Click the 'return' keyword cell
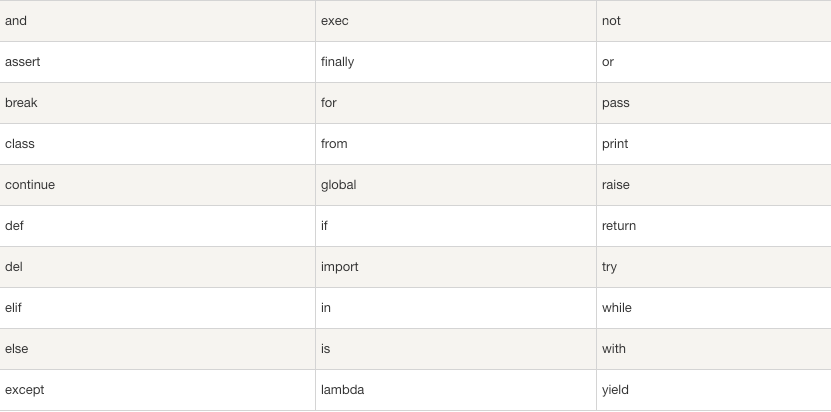The height and width of the screenshot is (412, 831). (619, 226)
